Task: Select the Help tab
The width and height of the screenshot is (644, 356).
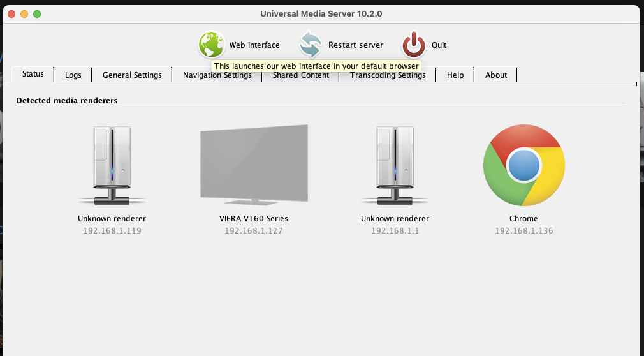Action: tap(455, 75)
